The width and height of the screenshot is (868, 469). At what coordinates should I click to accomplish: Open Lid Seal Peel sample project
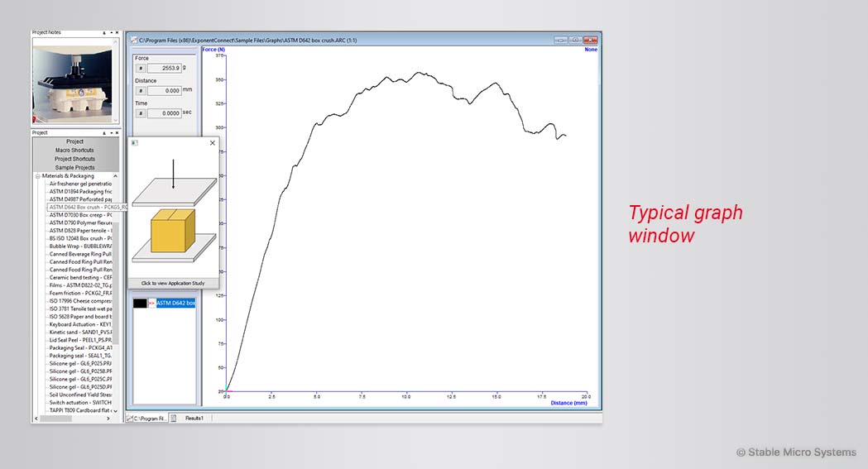pyautogui.click(x=80, y=340)
